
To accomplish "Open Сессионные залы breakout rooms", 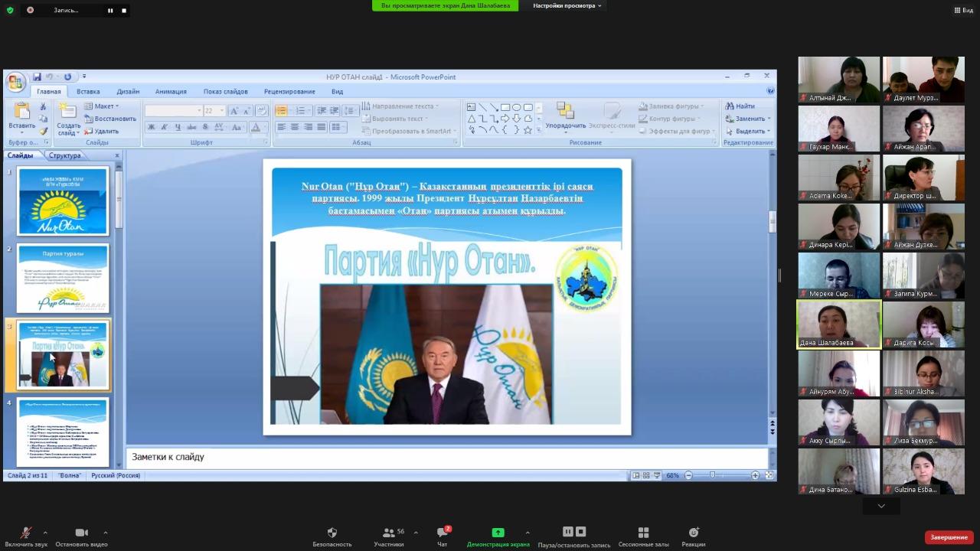I will point(643,533).
